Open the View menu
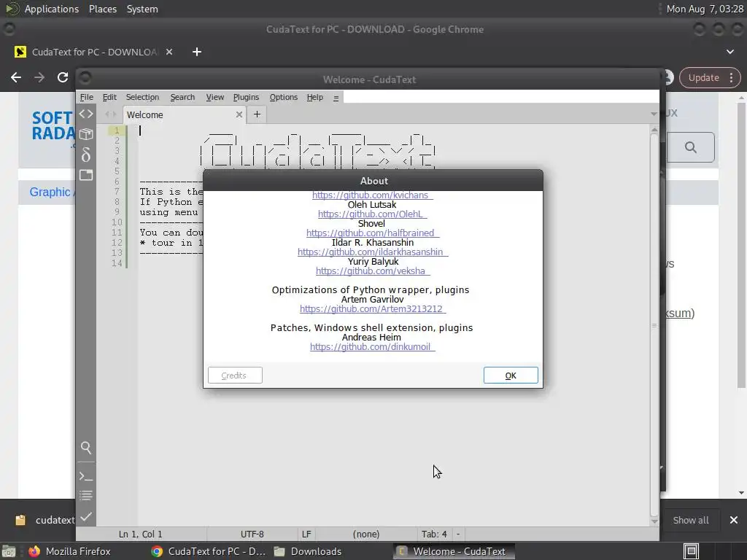Screen dimensions: 747x560 pyautogui.click(x=215, y=97)
